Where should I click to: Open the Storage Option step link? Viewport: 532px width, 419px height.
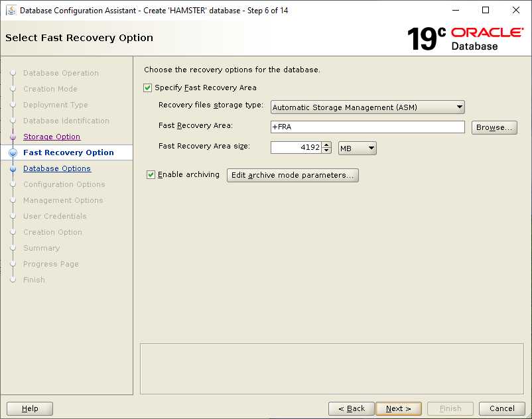52,137
